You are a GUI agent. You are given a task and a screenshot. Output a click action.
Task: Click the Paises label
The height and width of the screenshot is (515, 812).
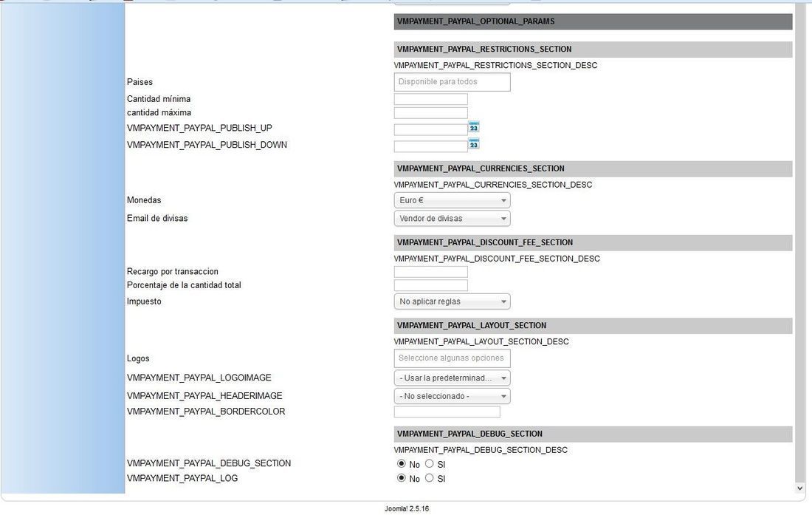click(x=140, y=82)
